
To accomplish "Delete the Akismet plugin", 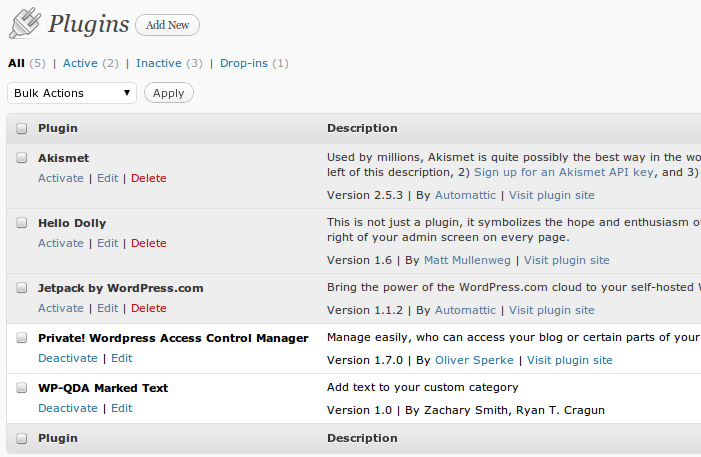I will [x=148, y=178].
